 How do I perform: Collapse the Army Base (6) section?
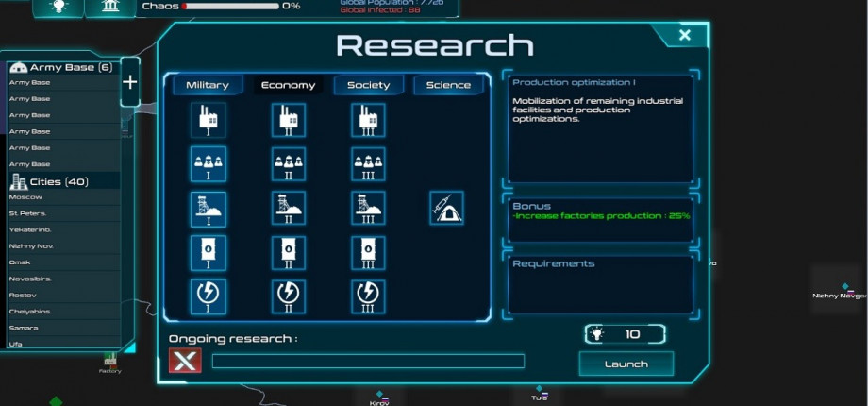click(64, 68)
